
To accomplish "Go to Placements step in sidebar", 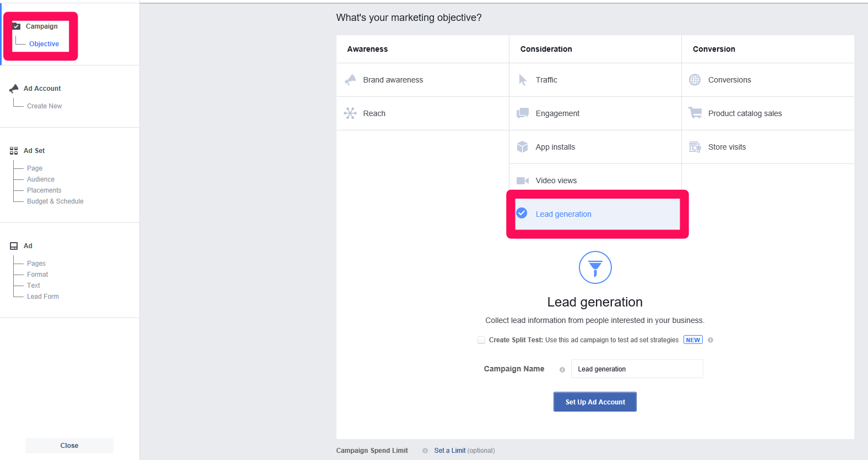I will click(x=44, y=190).
